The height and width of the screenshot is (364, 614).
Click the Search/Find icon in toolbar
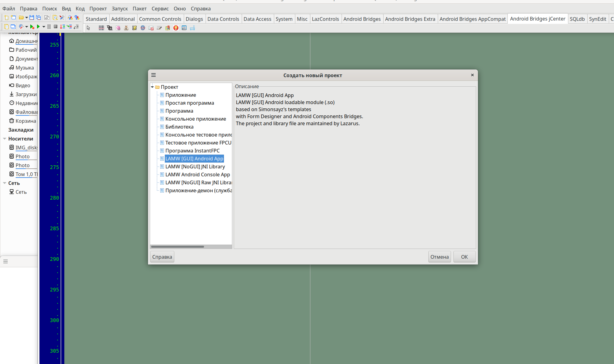55,17
